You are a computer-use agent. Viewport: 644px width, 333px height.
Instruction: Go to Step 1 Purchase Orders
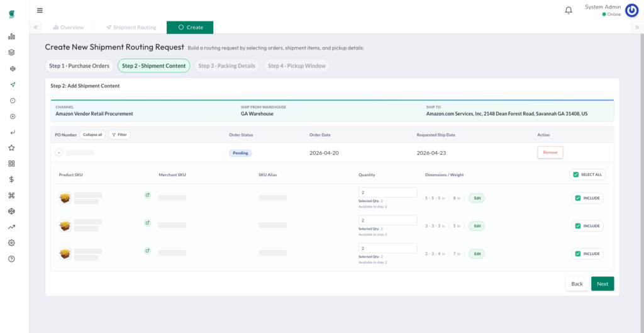click(79, 65)
